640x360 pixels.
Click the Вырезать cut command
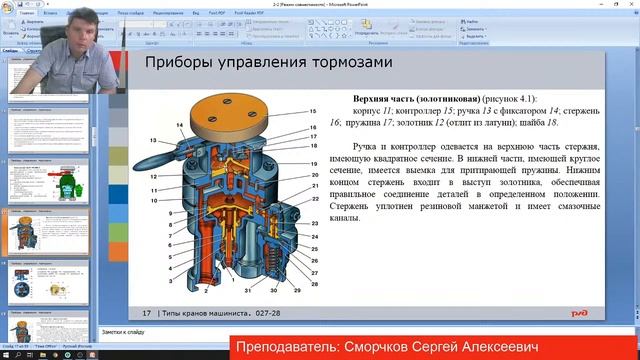[x=33, y=22]
